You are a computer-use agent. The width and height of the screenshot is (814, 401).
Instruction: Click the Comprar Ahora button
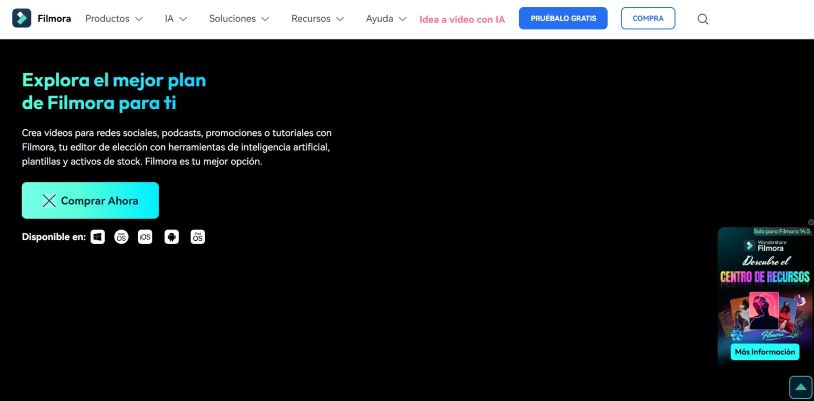[90, 200]
